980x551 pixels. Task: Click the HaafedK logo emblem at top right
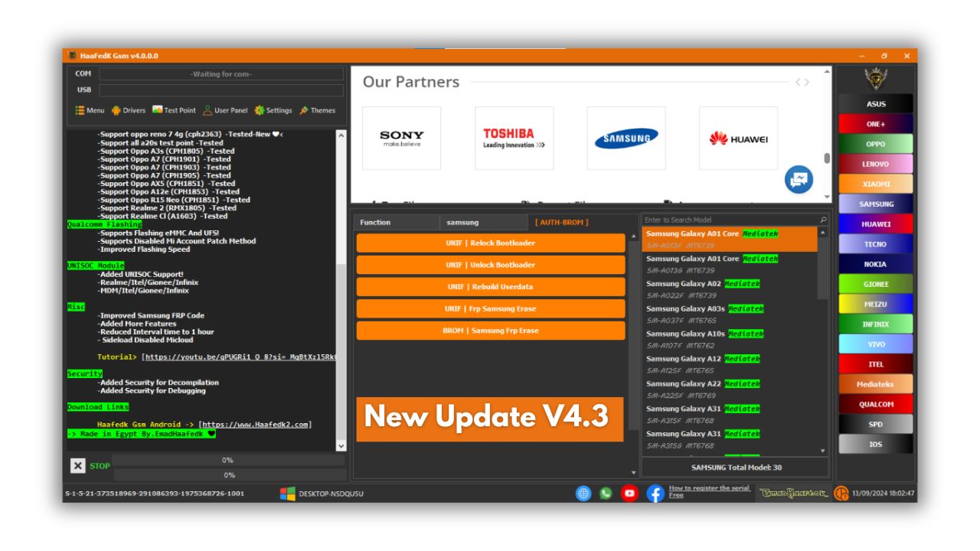click(876, 79)
